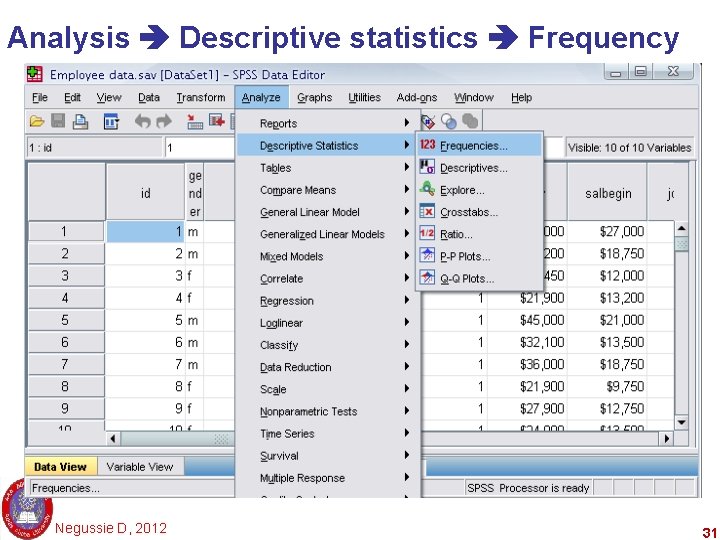
Task: Click the $45,000 salary cell
Action: click(528, 320)
